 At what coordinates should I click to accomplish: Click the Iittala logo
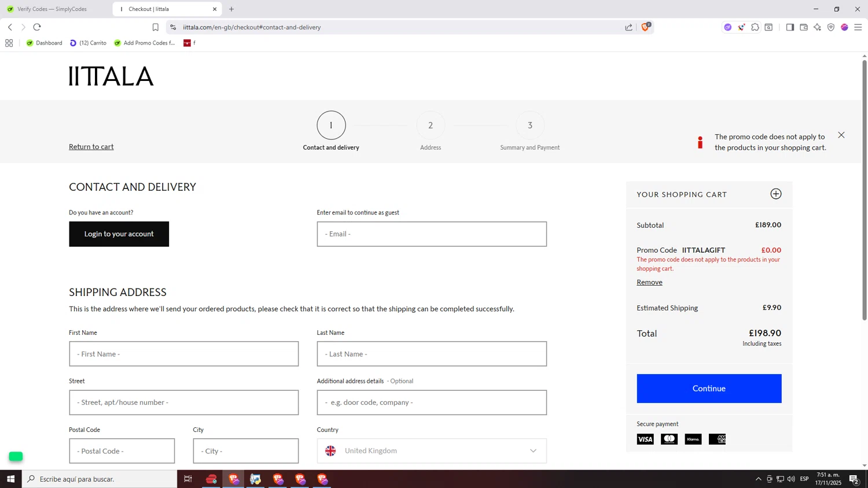coord(111,76)
